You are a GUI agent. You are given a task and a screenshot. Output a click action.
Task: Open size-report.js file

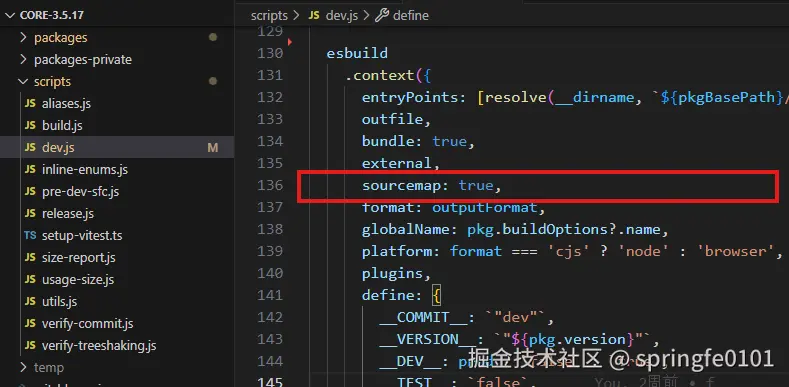(78, 258)
